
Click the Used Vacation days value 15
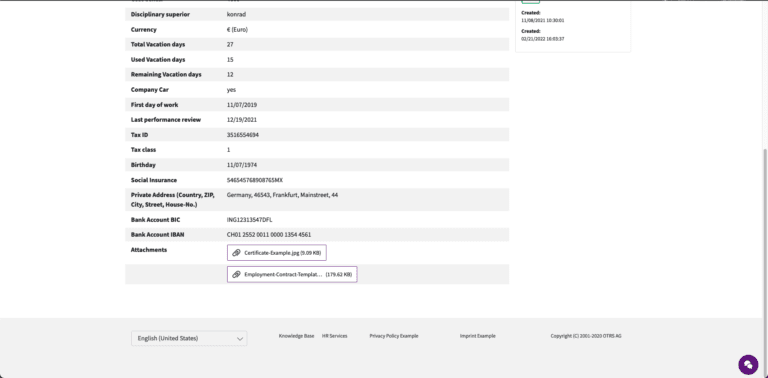[x=230, y=60]
